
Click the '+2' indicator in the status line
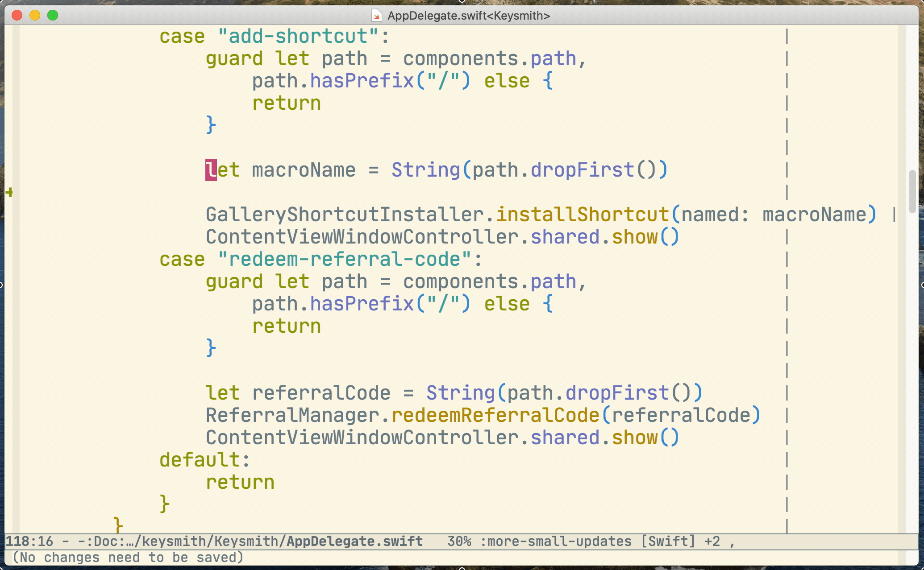(713, 541)
